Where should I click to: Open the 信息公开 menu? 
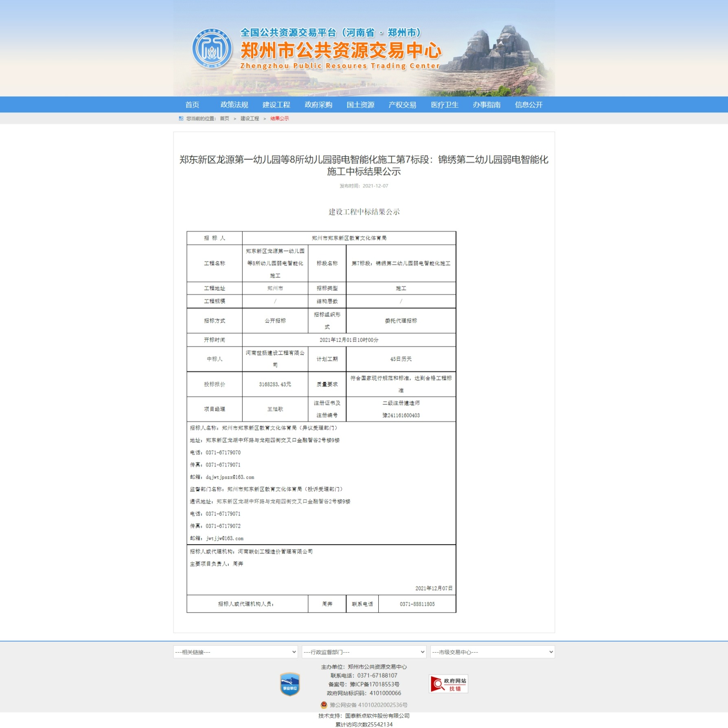[x=528, y=105]
